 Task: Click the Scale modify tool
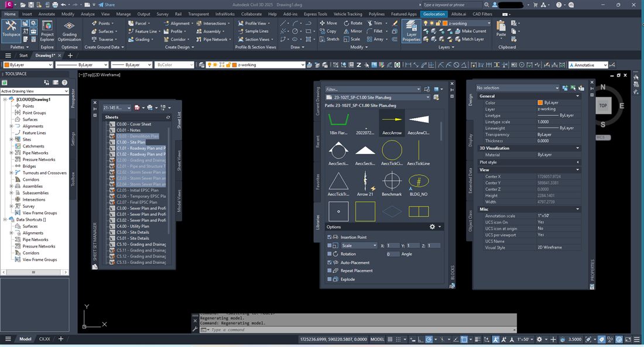tap(352, 39)
